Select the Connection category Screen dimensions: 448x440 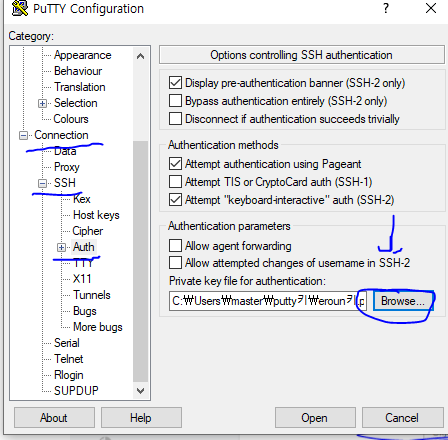[x=61, y=135]
